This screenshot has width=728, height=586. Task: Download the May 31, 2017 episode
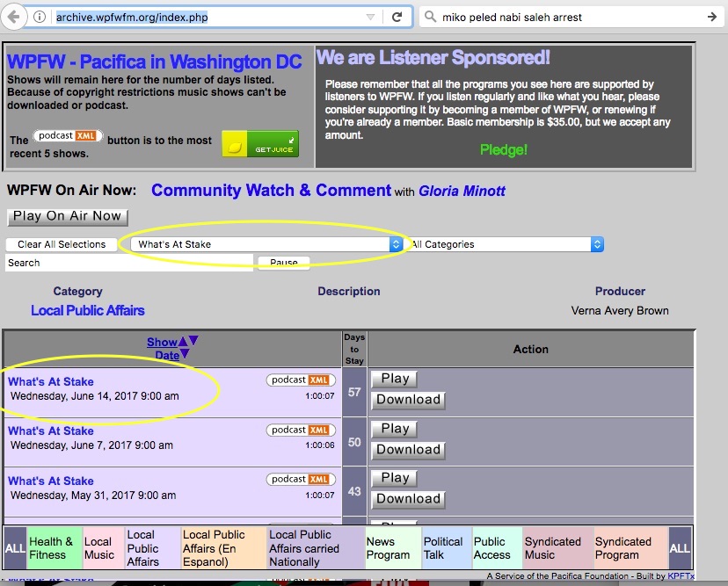409,499
